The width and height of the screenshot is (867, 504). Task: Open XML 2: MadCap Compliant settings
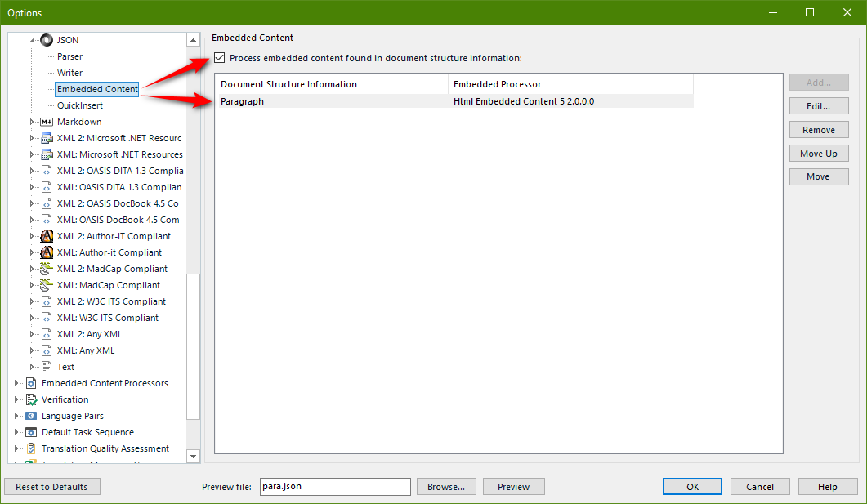point(112,269)
